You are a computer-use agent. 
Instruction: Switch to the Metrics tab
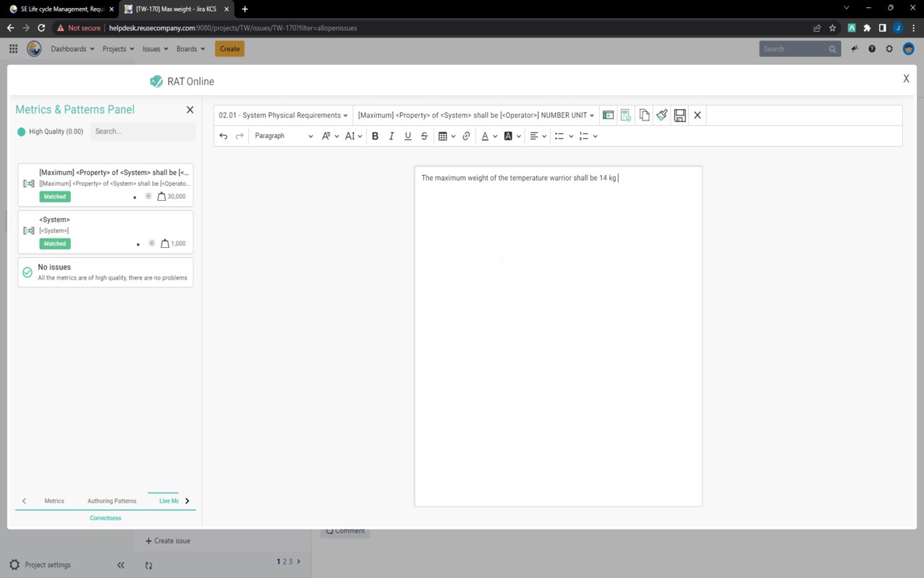pyautogui.click(x=54, y=501)
